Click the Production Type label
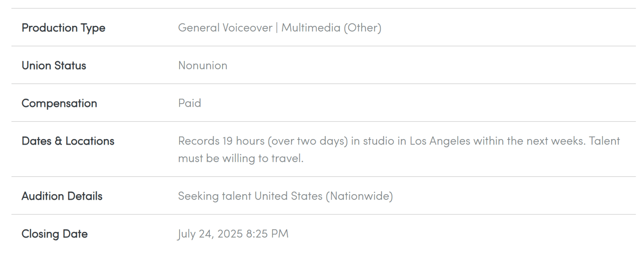644x273 pixels. (63, 28)
